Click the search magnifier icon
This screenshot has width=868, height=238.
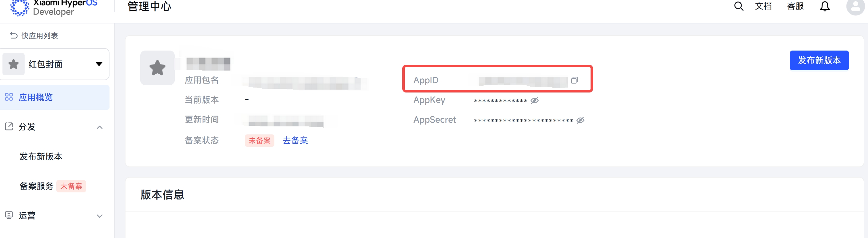(x=738, y=6)
